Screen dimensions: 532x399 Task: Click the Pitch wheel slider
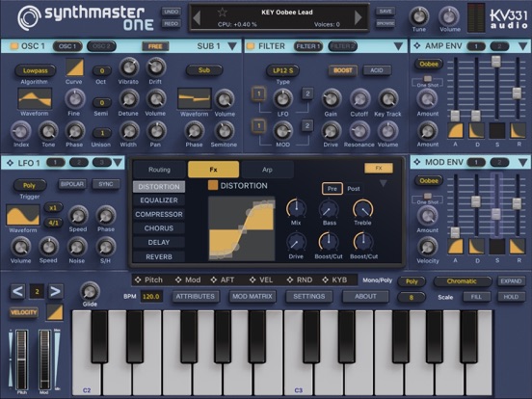click(x=22, y=359)
